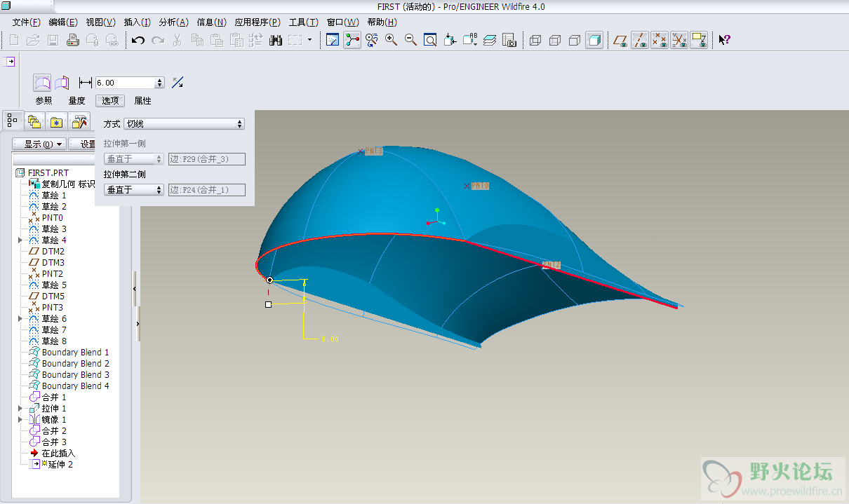Switch to no hidden display mode
The image size is (849, 504).
click(x=575, y=40)
